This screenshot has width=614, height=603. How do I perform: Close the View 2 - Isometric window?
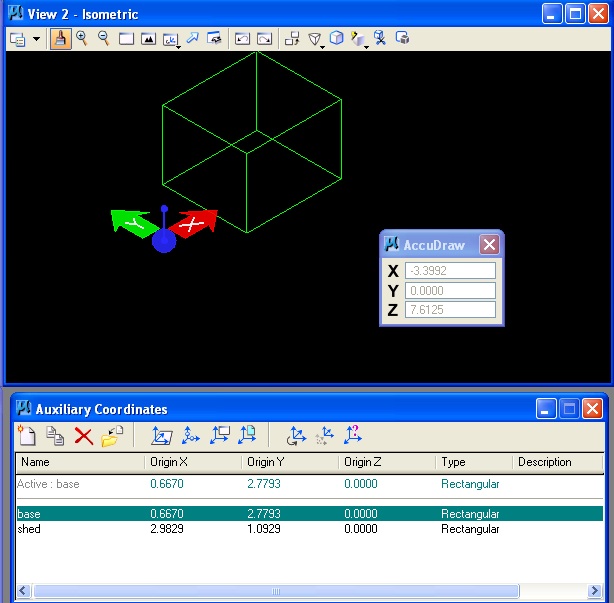[x=599, y=14]
